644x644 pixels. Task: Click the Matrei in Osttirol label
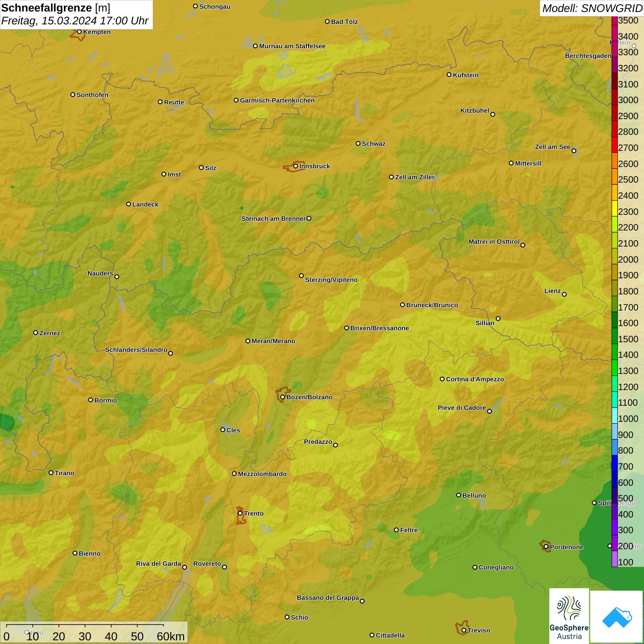pyautogui.click(x=494, y=241)
